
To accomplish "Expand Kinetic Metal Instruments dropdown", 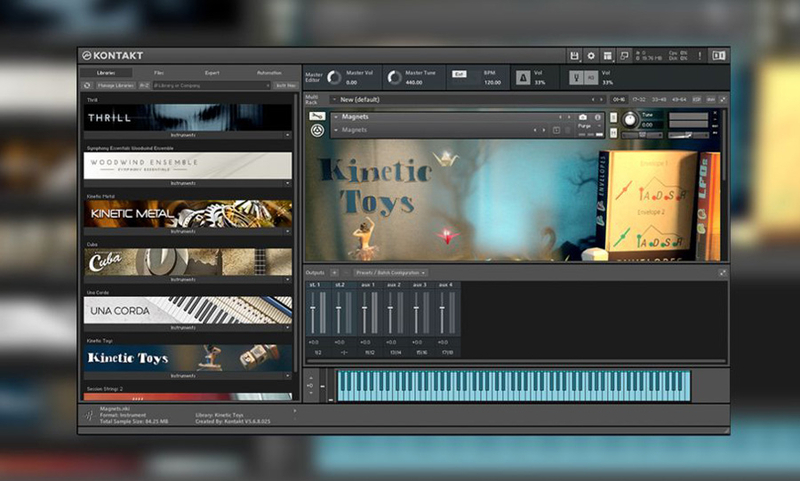I will 288,232.
